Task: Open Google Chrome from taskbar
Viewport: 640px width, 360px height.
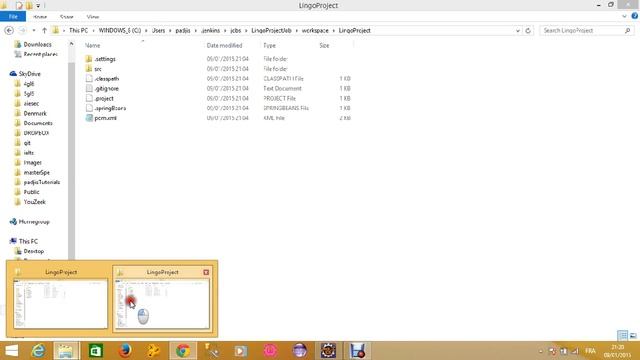Action: 183,351
